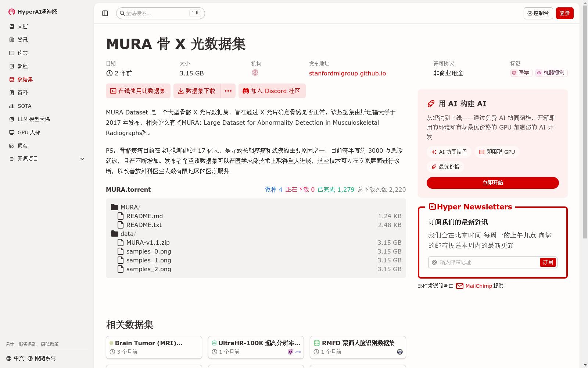The height and width of the screenshot is (368, 588).
Task: Click the 立即开始 button
Action: click(493, 183)
